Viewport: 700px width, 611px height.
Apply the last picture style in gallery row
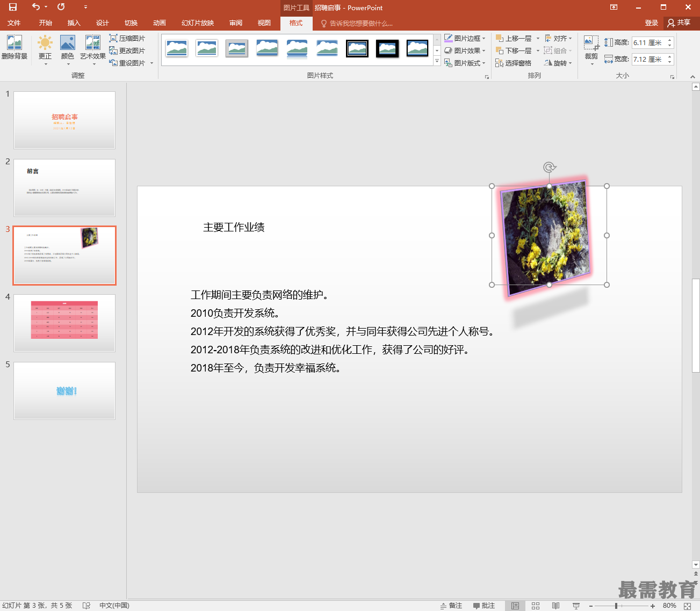click(x=417, y=48)
